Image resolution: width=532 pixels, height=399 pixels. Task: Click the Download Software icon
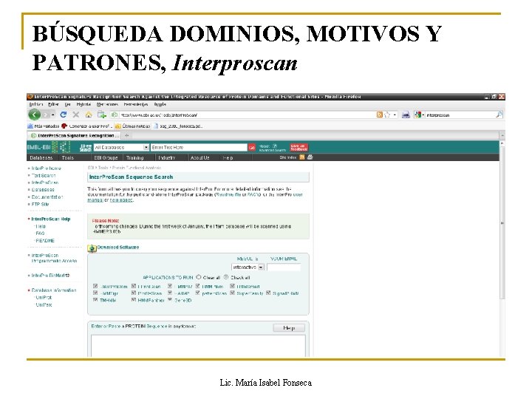point(92,248)
